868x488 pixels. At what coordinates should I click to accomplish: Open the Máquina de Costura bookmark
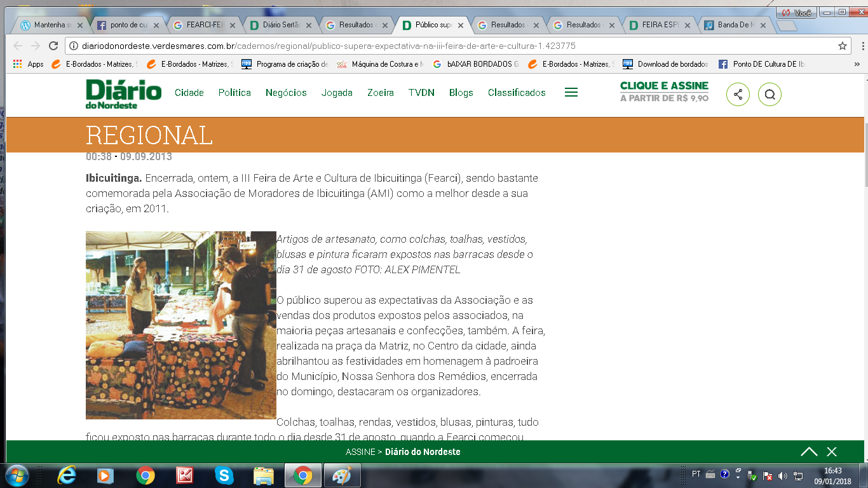point(380,64)
